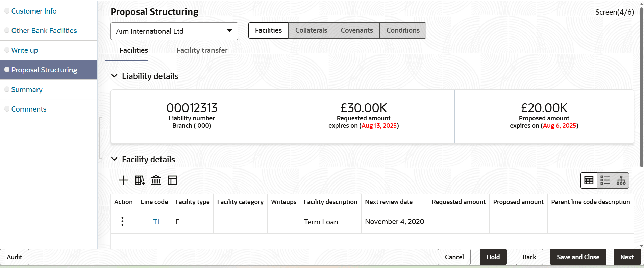644x268 pixels.
Task: Click the panel layout icon in facility toolbar
Action: click(172, 180)
